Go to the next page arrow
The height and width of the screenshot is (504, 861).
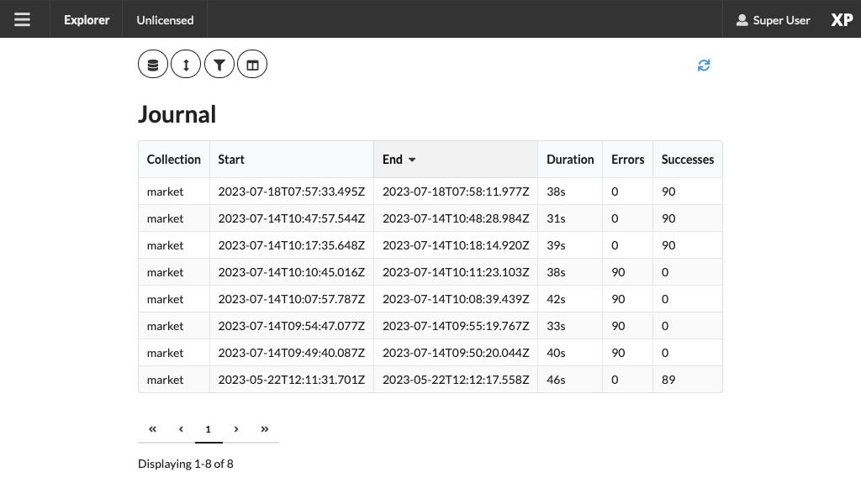(236, 429)
